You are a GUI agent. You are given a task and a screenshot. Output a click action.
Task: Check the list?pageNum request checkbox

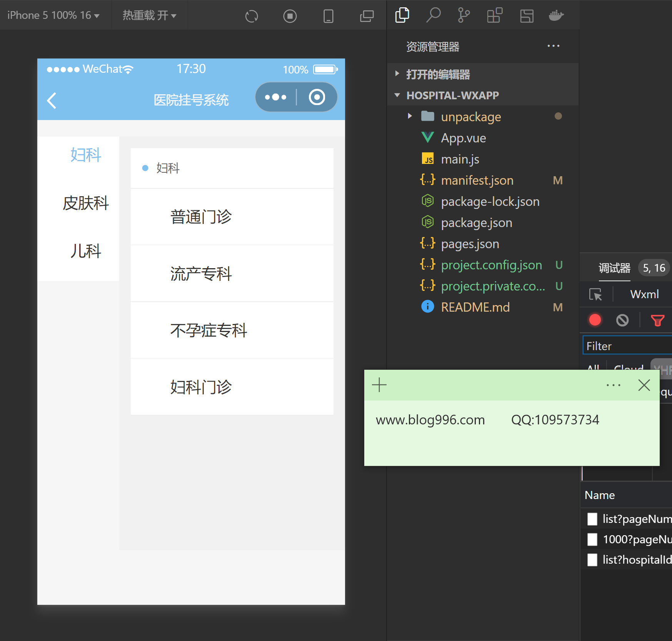592,519
